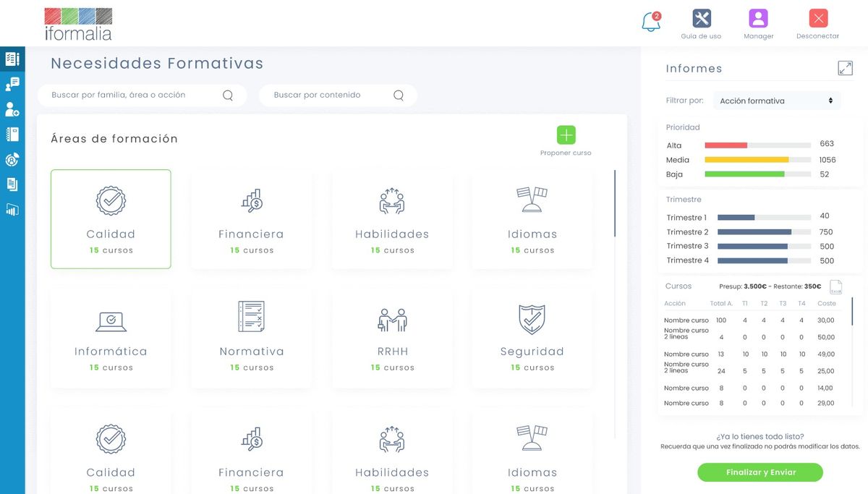Select the Seguridad area name
868x494 pixels.
click(532, 352)
